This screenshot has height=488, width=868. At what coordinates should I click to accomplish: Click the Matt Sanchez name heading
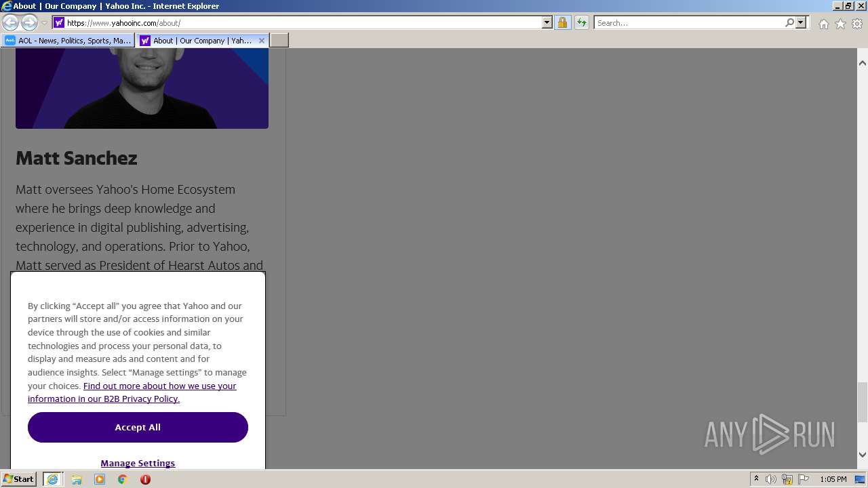click(77, 158)
